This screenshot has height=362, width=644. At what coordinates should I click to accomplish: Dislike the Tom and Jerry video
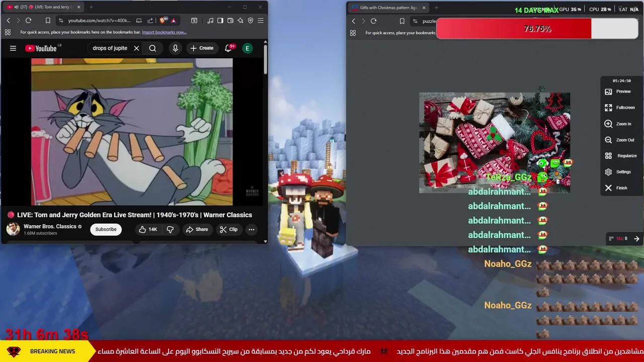coord(170,229)
